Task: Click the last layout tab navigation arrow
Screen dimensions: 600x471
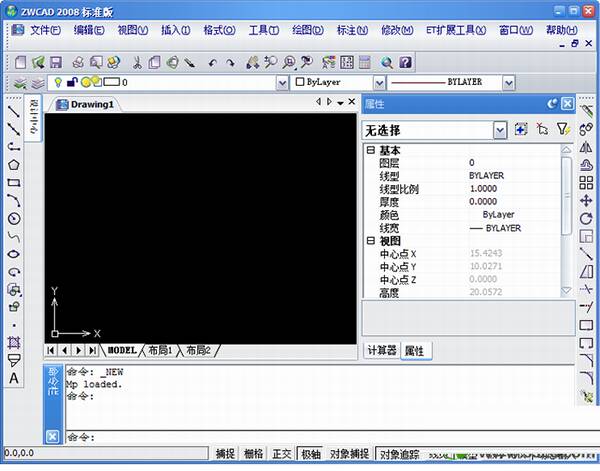Action: tap(92, 350)
